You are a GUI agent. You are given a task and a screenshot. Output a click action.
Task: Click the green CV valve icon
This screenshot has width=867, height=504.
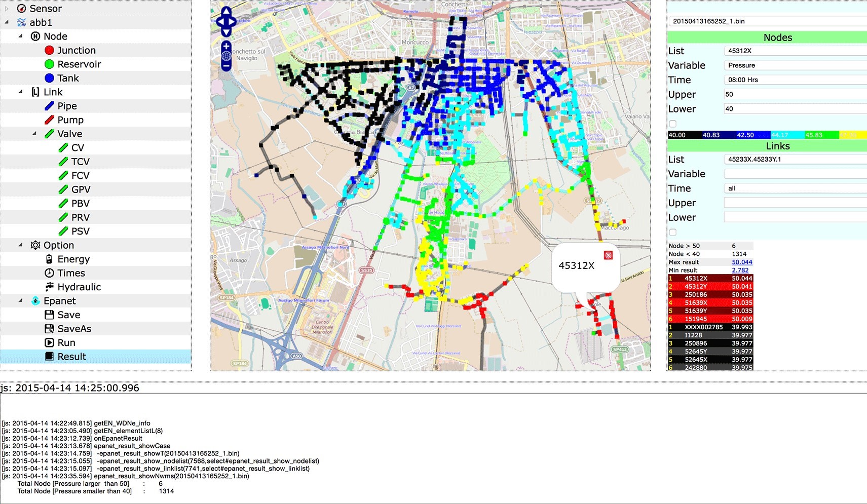[63, 148]
